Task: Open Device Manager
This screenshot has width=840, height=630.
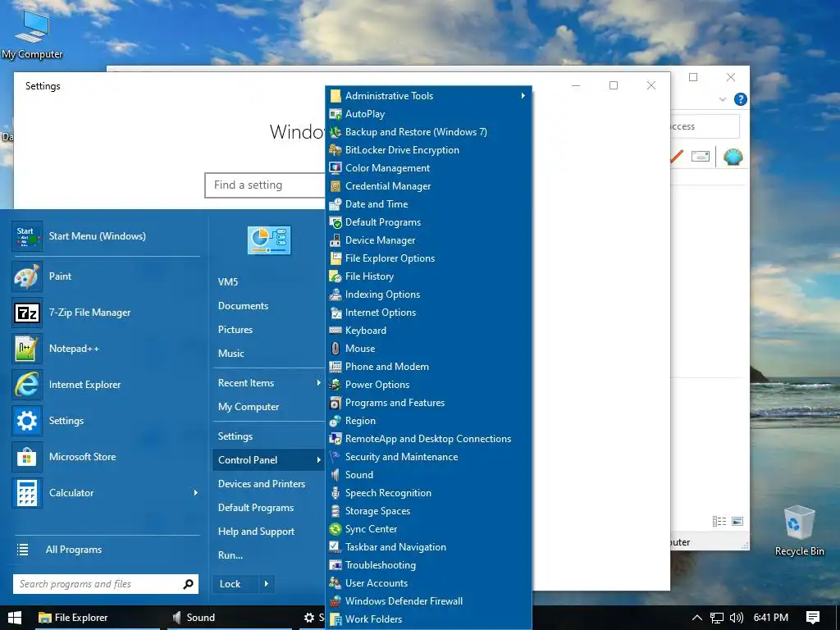Action: [428, 240]
